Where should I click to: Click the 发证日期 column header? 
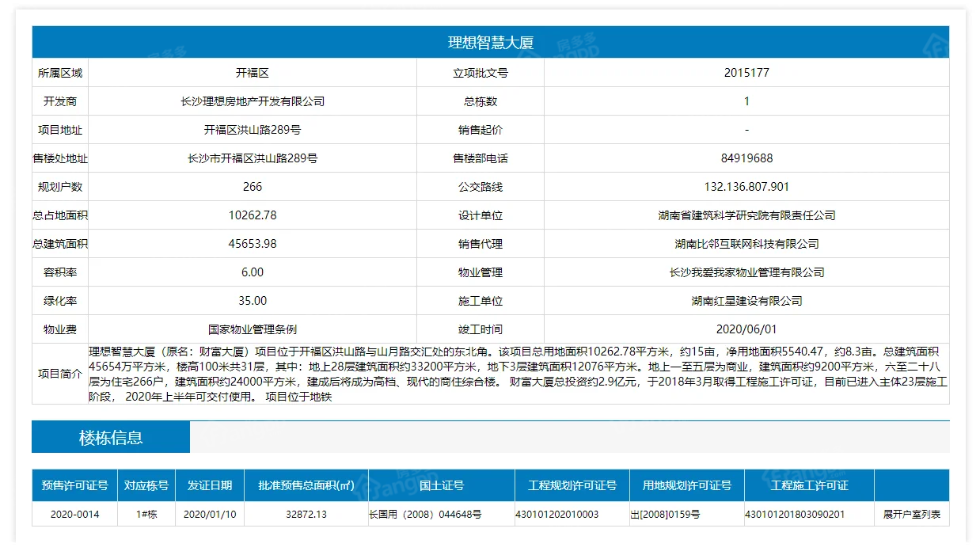[x=210, y=485]
